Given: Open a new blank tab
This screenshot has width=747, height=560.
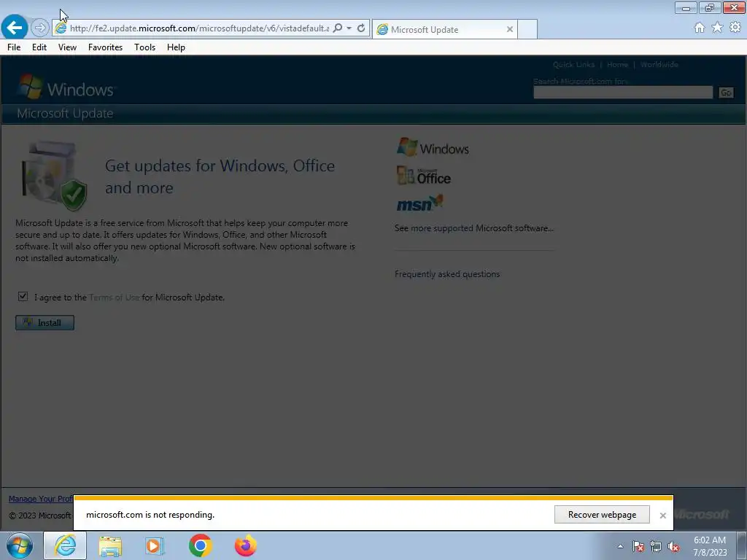Looking at the screenshot, I should 527,29.
